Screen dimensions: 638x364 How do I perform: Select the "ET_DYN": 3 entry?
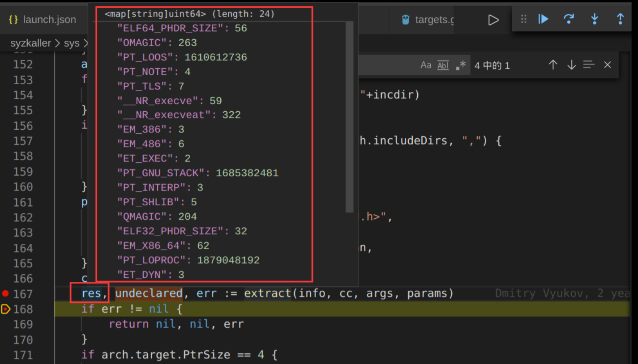151,274
